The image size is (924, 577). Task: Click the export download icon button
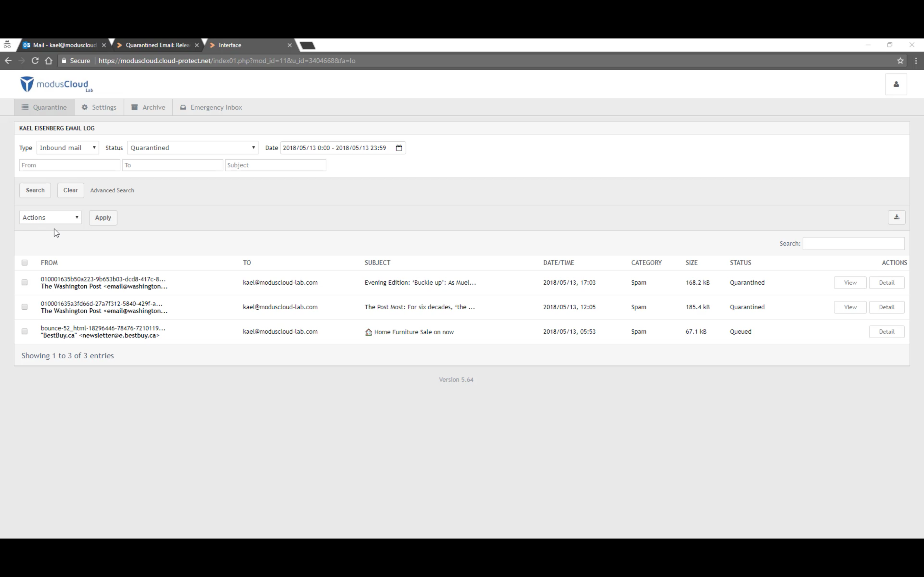point(896,217)
